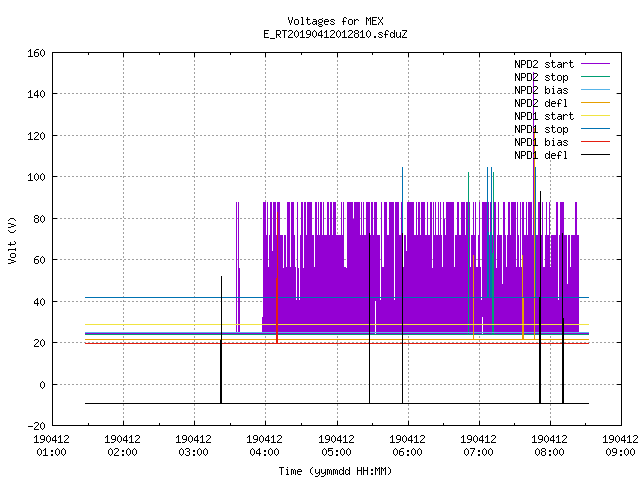
Task: Click the x-axis tick label 190412 02:00
Action: 122,446
